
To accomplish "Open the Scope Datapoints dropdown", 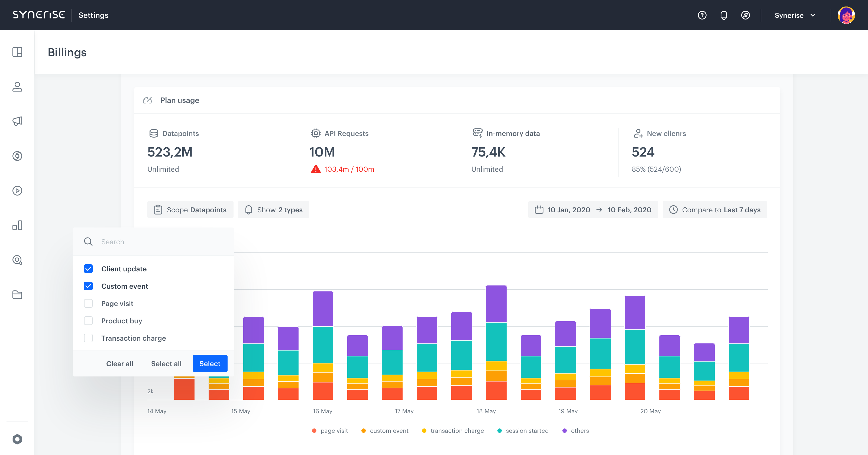I will click(x=190, y=210).
